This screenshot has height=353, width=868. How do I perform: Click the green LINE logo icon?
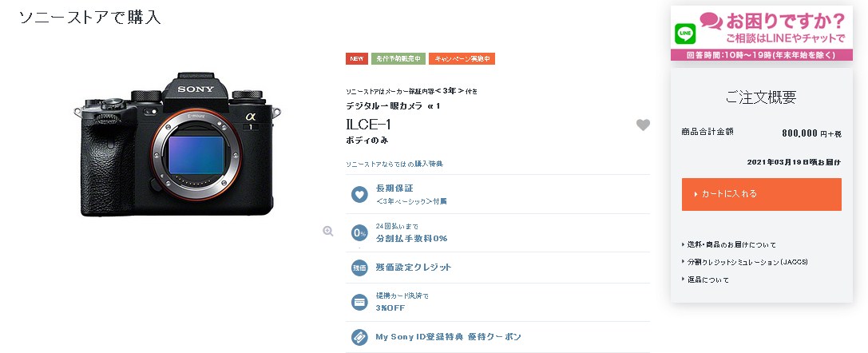coord(685,34)
